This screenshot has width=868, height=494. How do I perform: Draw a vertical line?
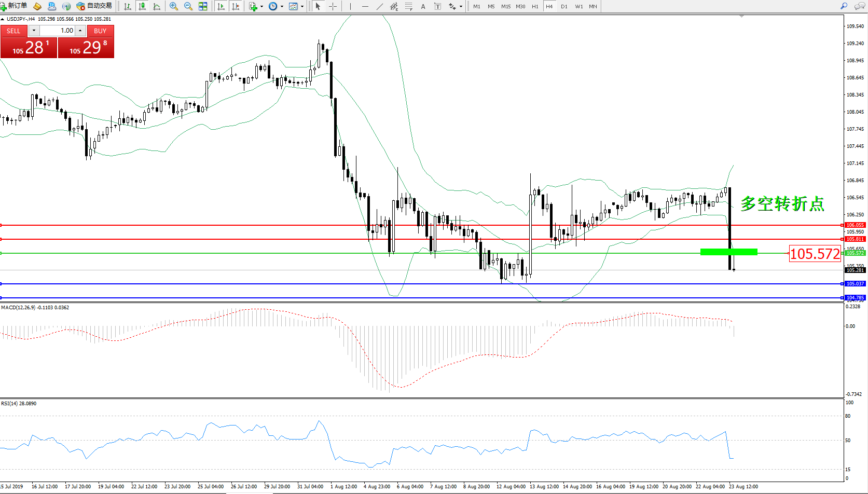coord(350,6)
